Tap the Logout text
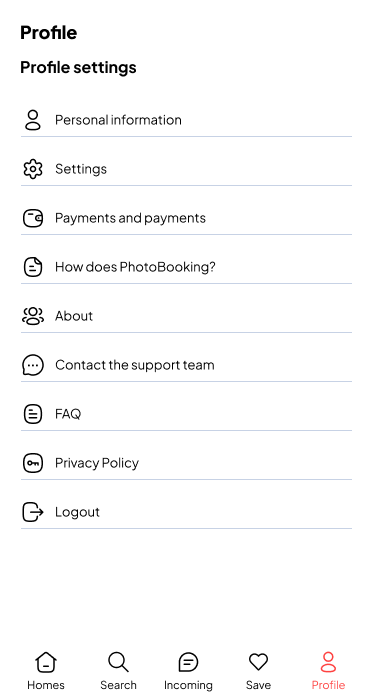 coord(77,512)
